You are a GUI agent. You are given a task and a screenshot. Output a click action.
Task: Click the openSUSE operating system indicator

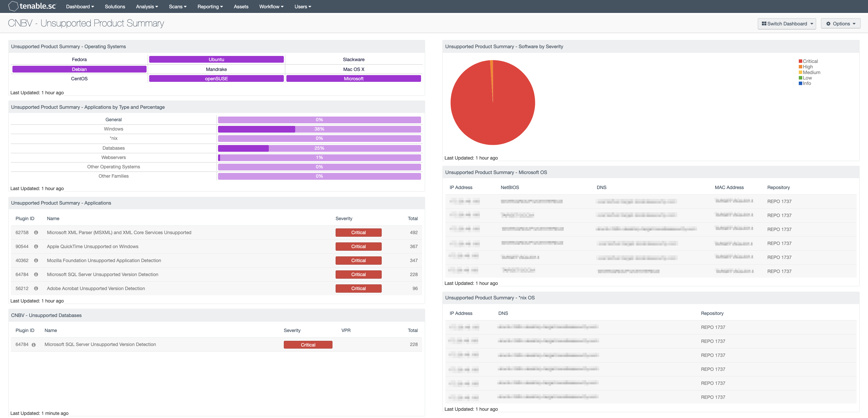tap(216, 78)
